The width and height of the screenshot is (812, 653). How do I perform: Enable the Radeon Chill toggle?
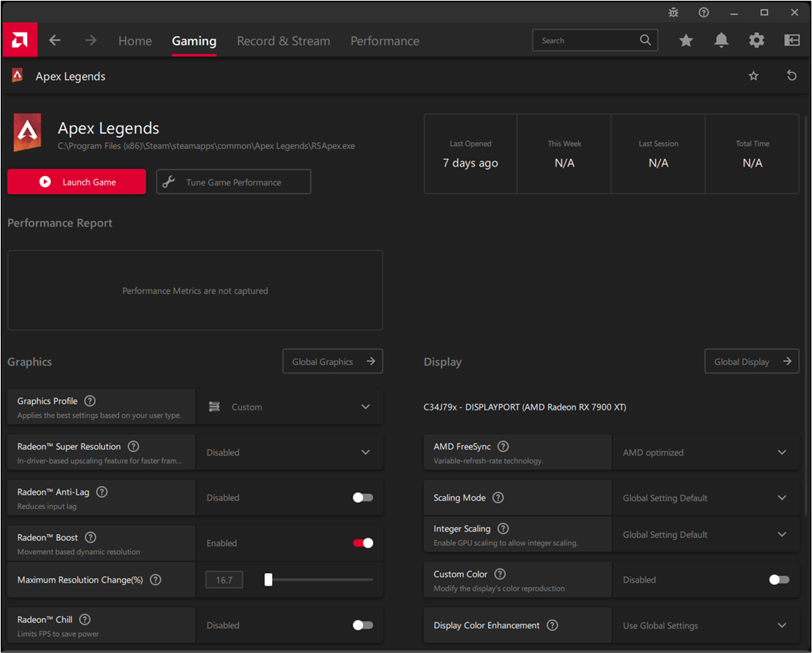pyautogui.click(x=363, y=625)
